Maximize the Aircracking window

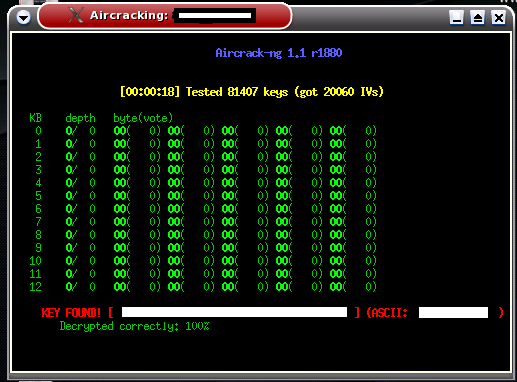click(x=477, y=17)
